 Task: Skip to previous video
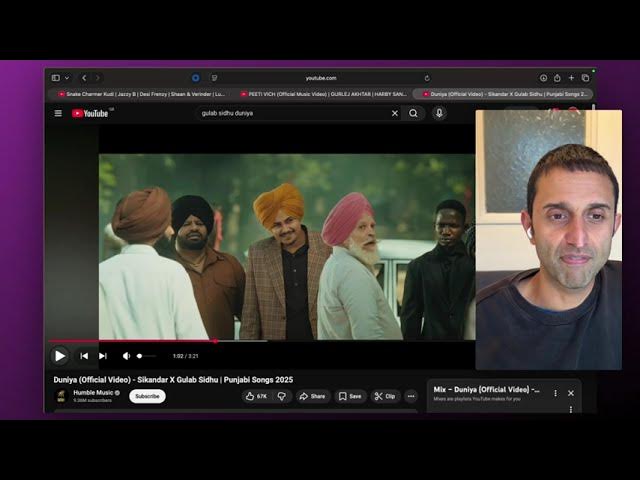point(84,356)
